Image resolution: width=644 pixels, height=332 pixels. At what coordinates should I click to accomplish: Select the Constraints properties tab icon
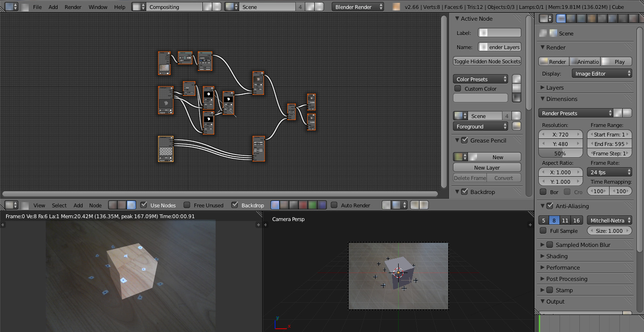612,18
